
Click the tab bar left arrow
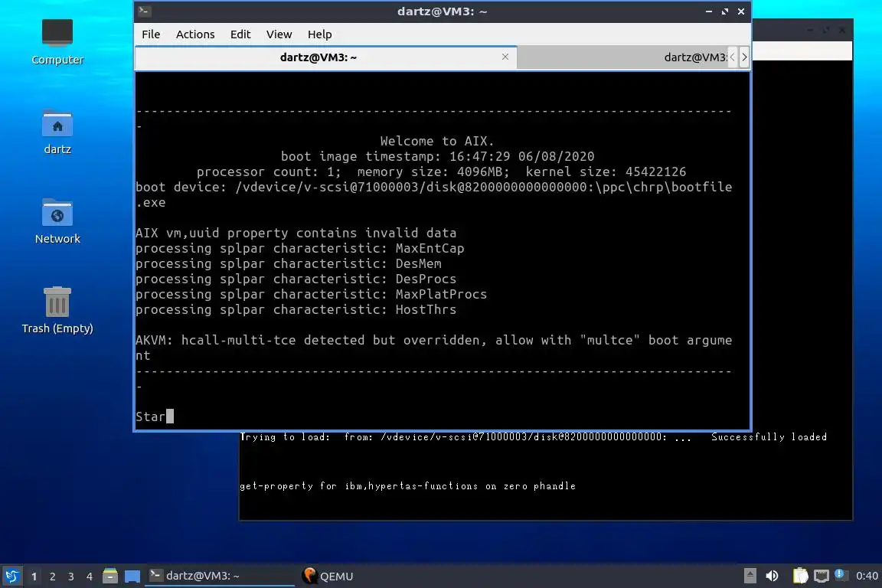pyautogui.click(x=733, y=57)
